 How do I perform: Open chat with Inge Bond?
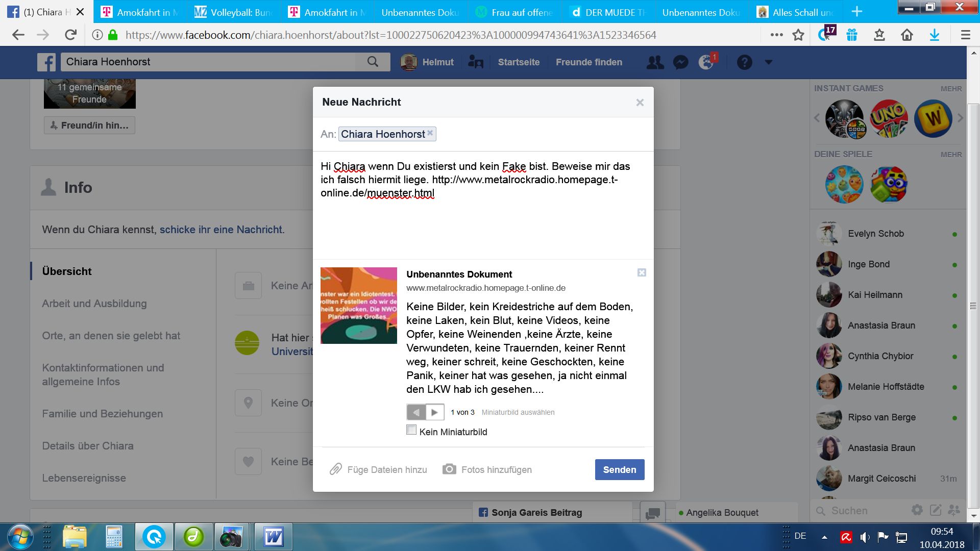pyautogui.click(x=888, y=264)
